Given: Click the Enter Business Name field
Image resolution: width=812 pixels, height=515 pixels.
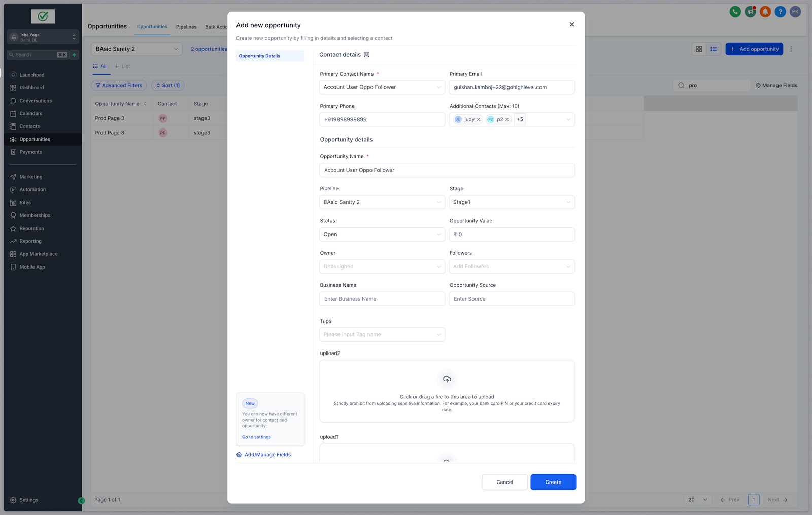Looking at the screenshot, I should (382, 299).
